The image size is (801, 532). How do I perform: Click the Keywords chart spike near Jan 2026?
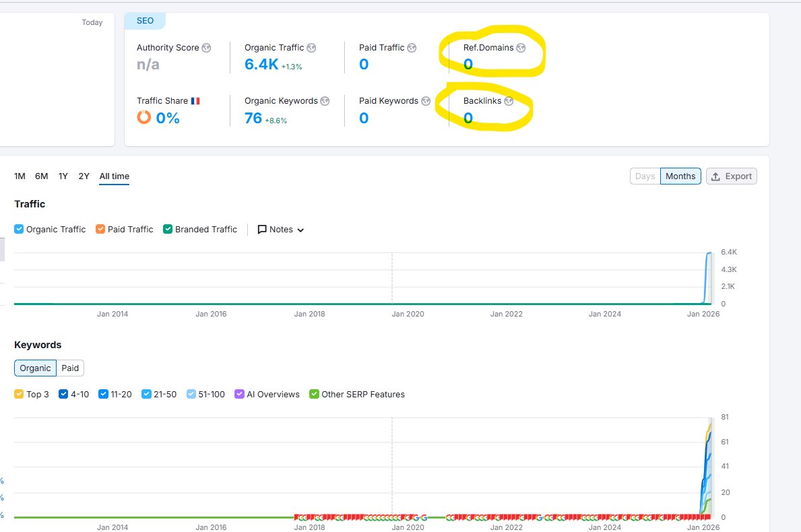pyautogui.click(x=707, y=470)
